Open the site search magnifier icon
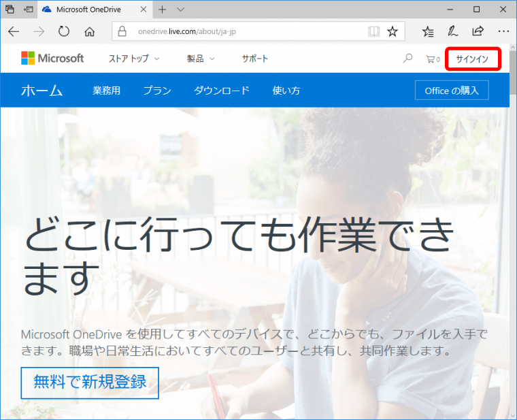Screen dimensions: 517x420 [x=407, y=59]
